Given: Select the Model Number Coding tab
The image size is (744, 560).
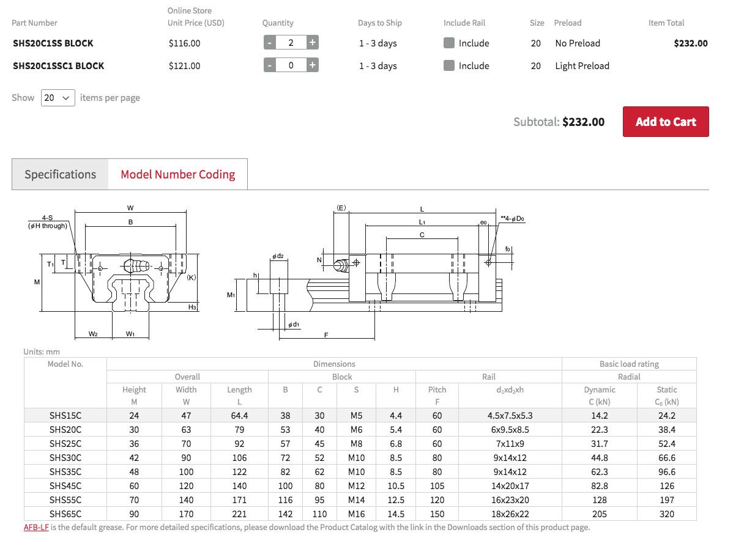Looking at the screenshot, I should (178, 174).
